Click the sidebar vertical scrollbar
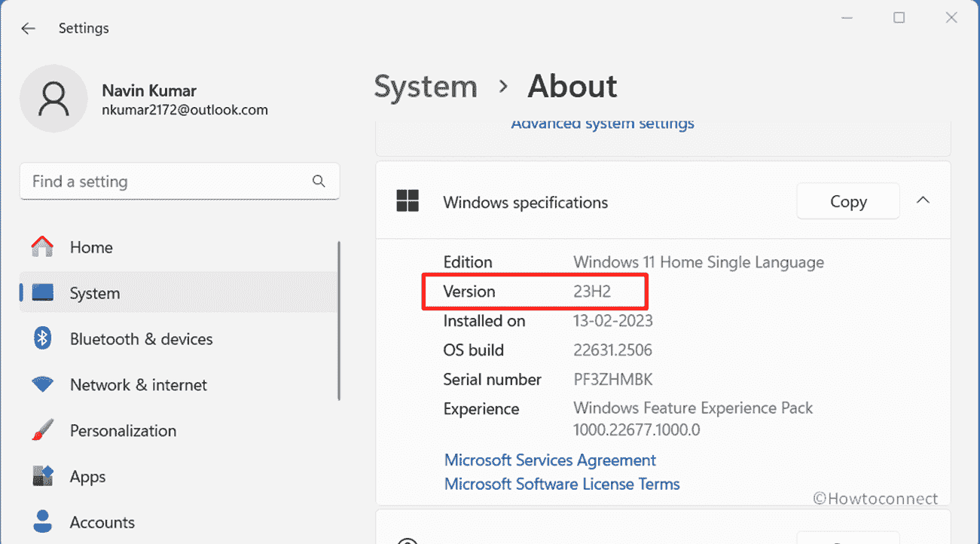This screenshot has width=980, height=544. click(340, 320)
